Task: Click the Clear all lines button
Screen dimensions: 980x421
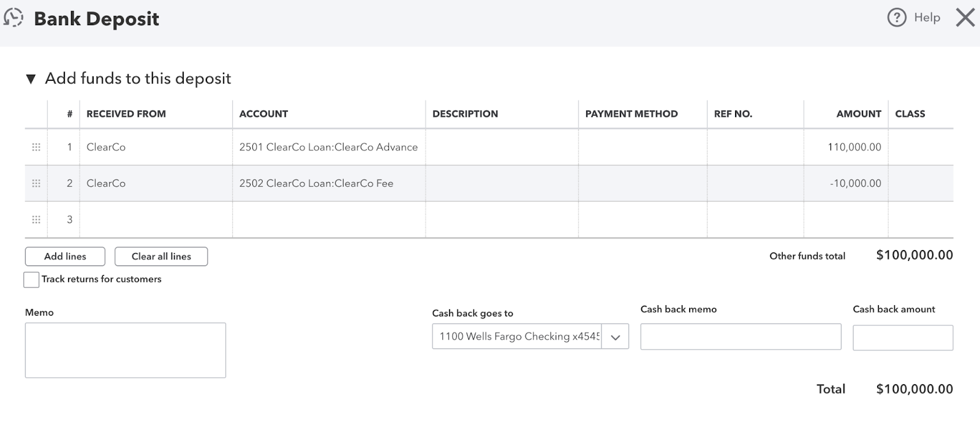Action: click(x=161, y=256)
